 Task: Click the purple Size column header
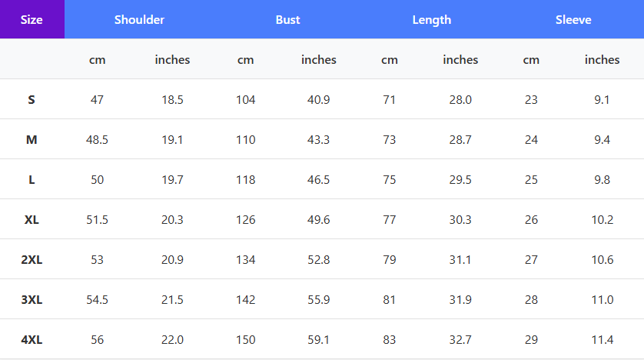[32, 19]
